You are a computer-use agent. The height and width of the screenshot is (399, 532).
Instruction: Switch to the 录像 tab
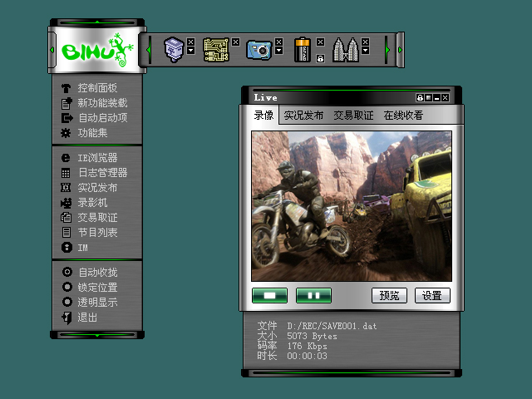264,116
